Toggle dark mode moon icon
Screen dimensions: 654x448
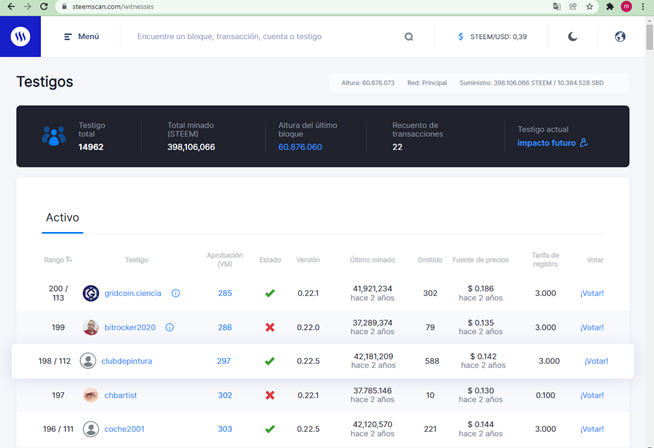pos(573,37)
